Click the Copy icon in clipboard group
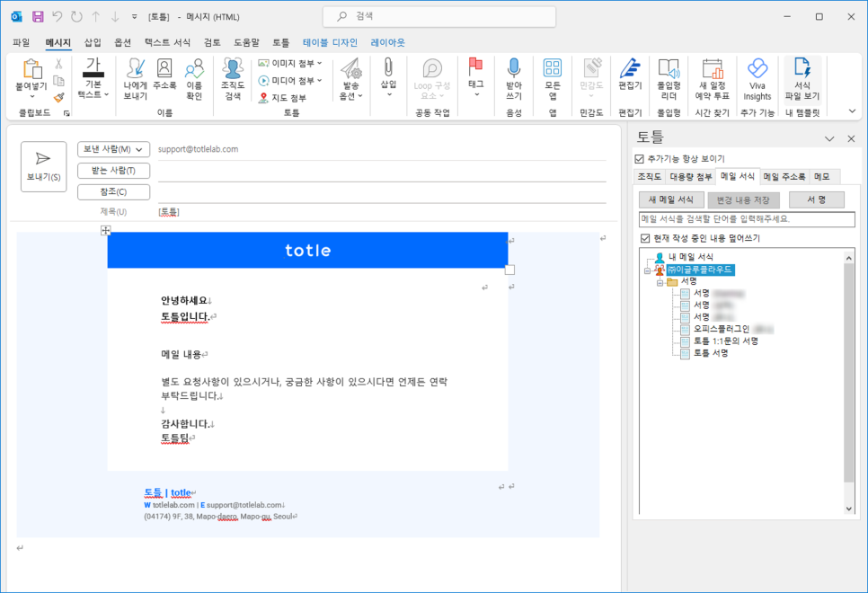The width and height of the screenshot is (868, 593). pos(58,82)
